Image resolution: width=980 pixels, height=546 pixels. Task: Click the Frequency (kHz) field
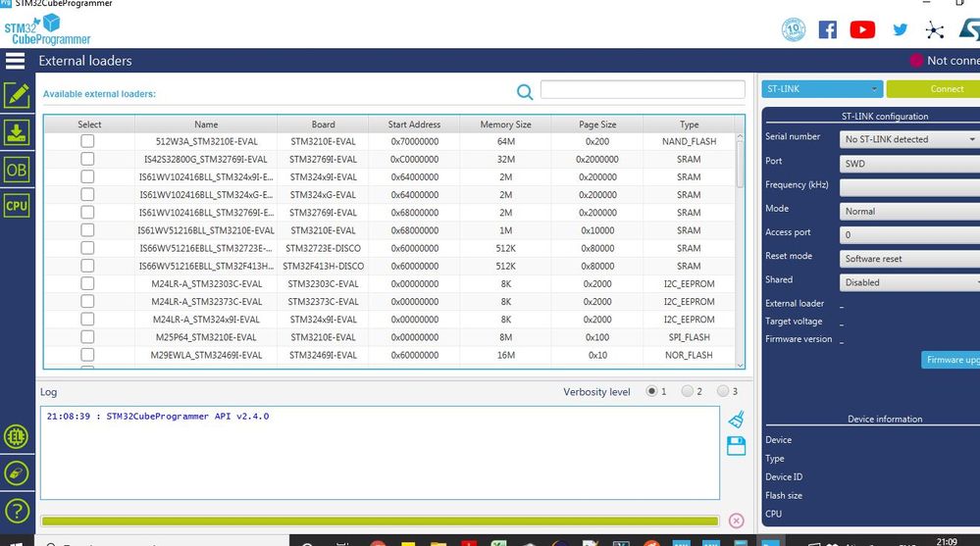909,187
